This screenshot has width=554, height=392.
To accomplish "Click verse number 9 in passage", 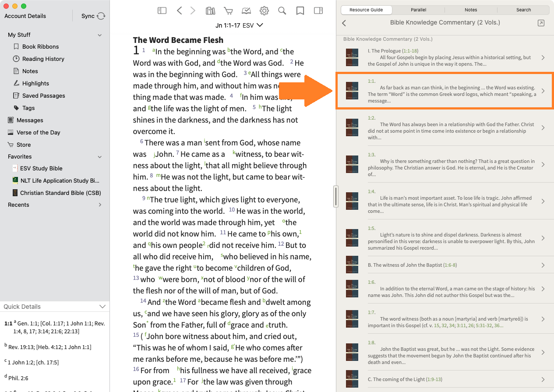I will tap(144, 198).
